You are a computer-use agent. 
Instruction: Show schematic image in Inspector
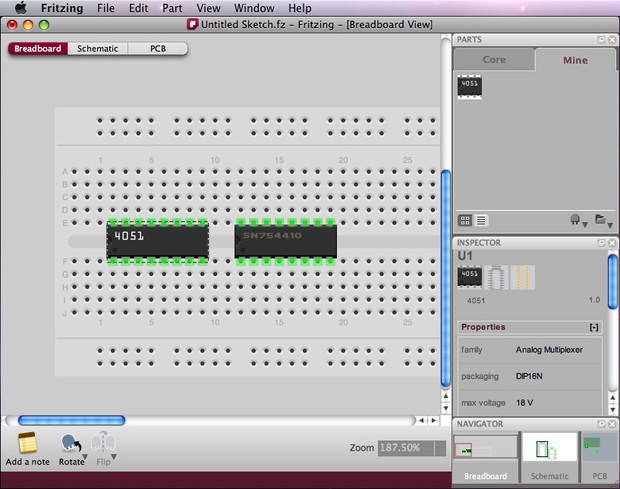[496, 277]
